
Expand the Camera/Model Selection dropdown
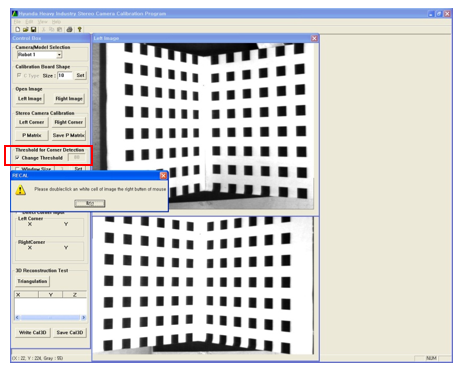pyautogui.click(x=59, y=55)
